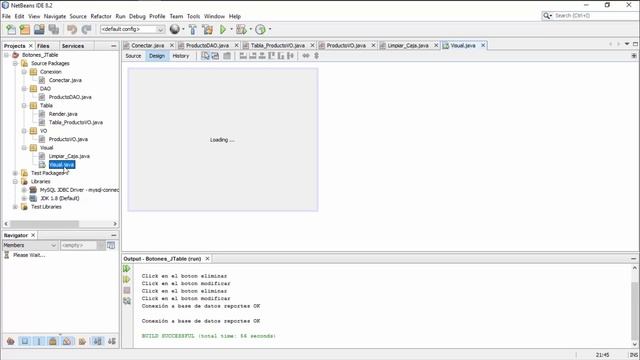
Task: Minimize the Navigator panel
Action: tap(113, 236)
